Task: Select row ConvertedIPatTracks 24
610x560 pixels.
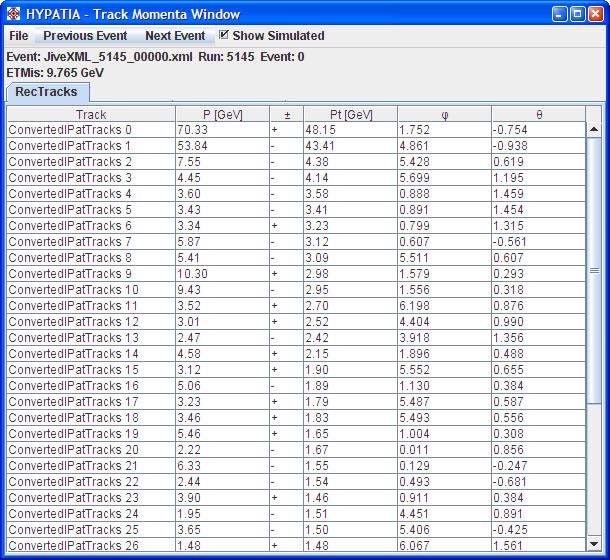Action: point(296,513)
